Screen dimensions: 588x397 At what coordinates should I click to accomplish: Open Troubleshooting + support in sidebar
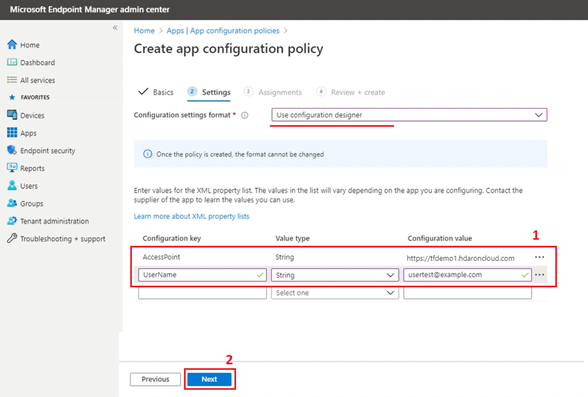click(x=63, y=239)
